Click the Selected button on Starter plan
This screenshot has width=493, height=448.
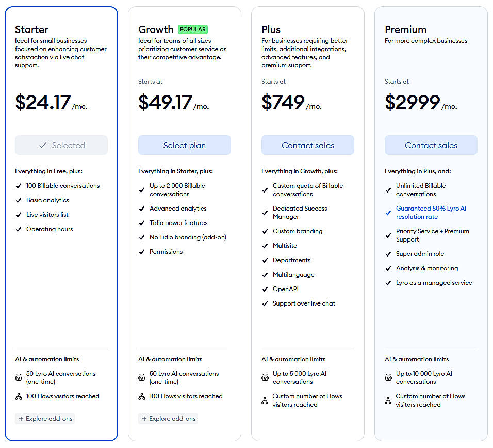tap(61, 146)
